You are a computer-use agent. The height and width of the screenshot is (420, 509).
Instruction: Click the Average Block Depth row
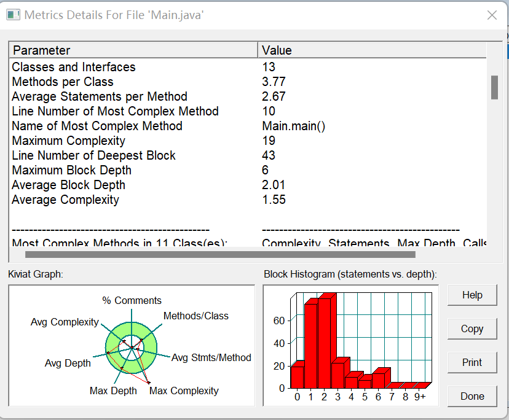click(248, 185)
